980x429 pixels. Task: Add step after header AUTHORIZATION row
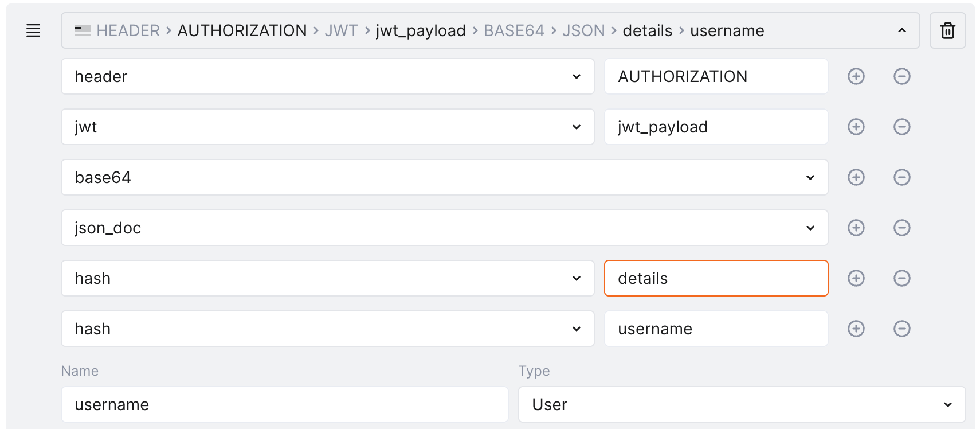pos(856,76)
